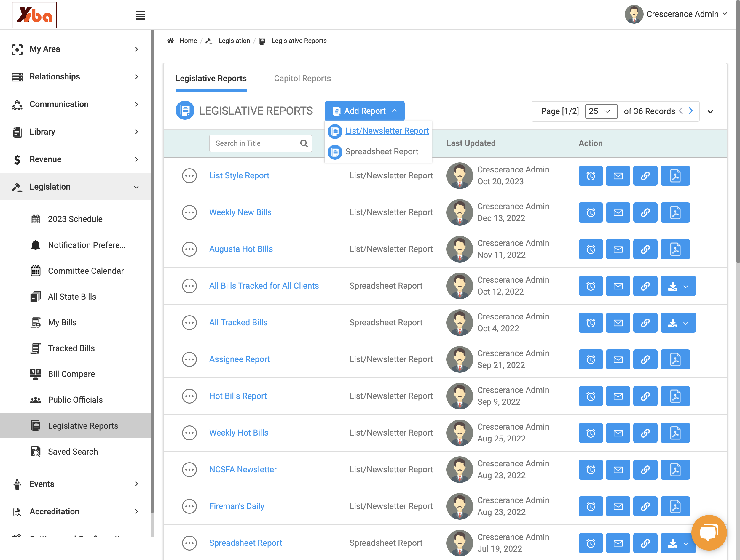Open the All Bills Tracked for All Clients link

(264, 286)
